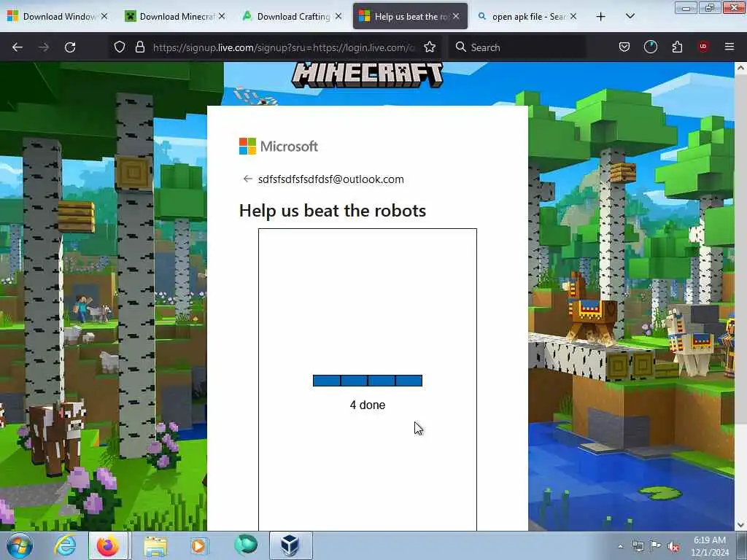The width and height of the screenshot is (747, 560).
Task: Close the Download Crafting tab
Action: click(x=338, y=16)
